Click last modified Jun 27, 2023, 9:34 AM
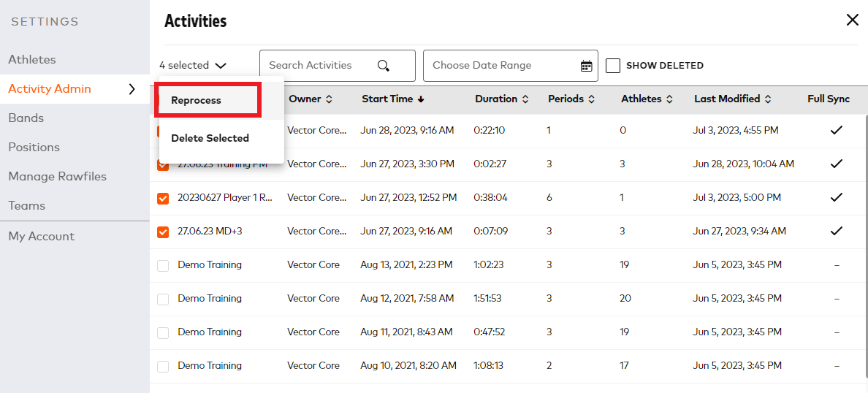This screenshot has width=868, height=393. pyautogui.click(x=739, y=232)
